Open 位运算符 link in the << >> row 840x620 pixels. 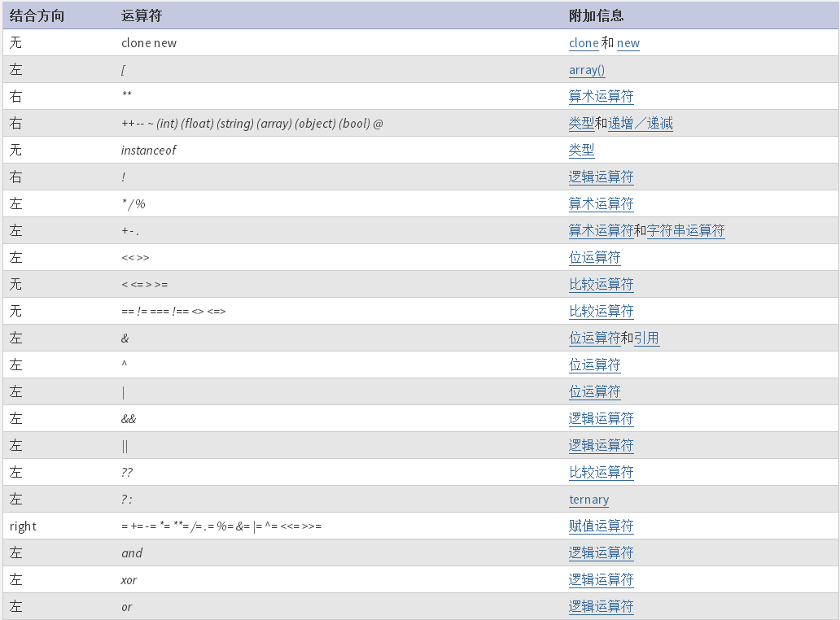coord(595,258)
